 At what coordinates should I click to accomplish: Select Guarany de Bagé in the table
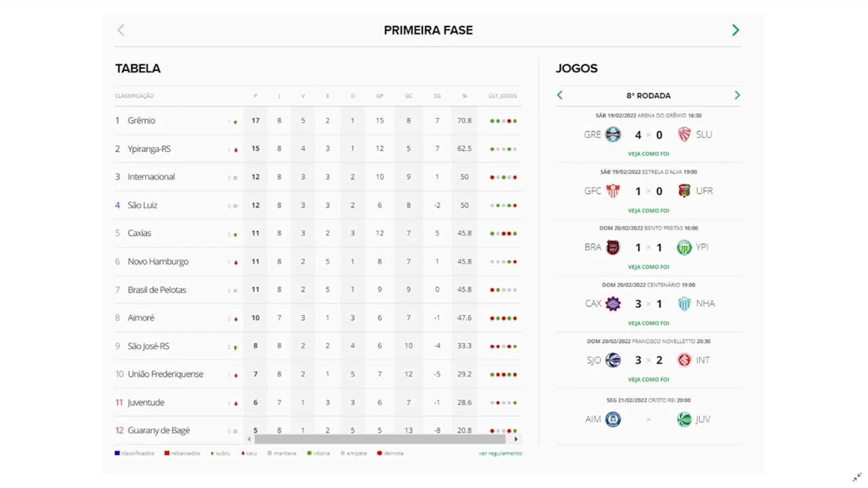coord(159,430)
